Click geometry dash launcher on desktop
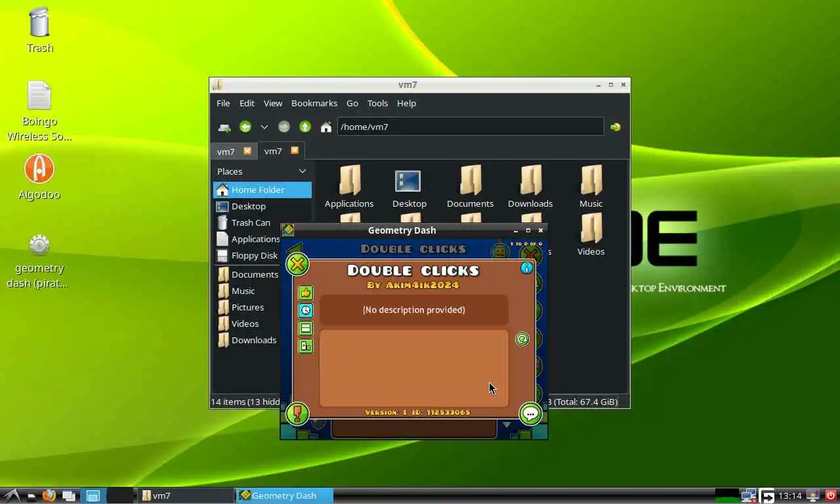 coord(39,261)
